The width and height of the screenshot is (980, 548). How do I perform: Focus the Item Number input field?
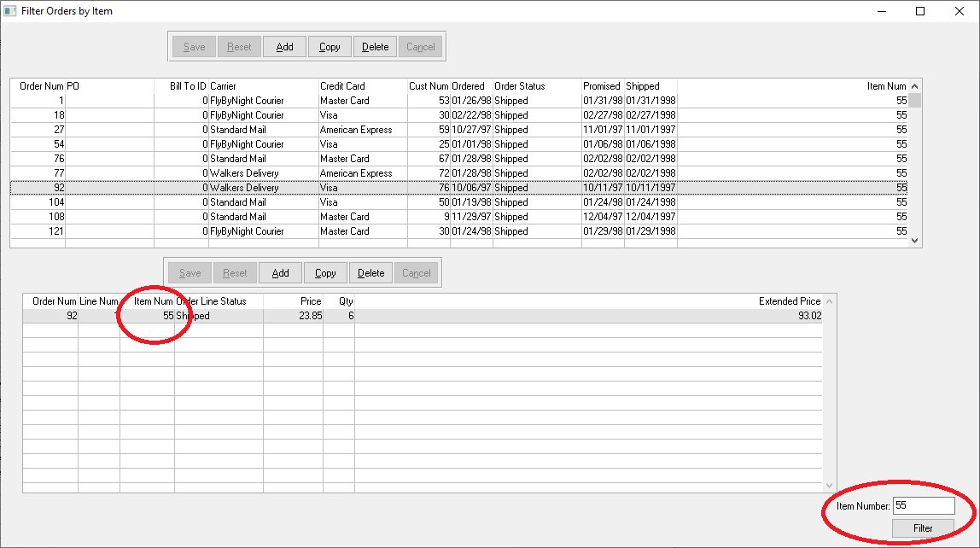(x=924, y=505)
